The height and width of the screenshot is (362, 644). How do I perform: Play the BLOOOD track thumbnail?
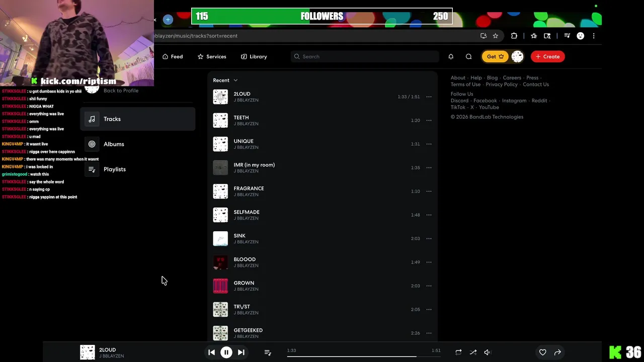click(220, 262)
